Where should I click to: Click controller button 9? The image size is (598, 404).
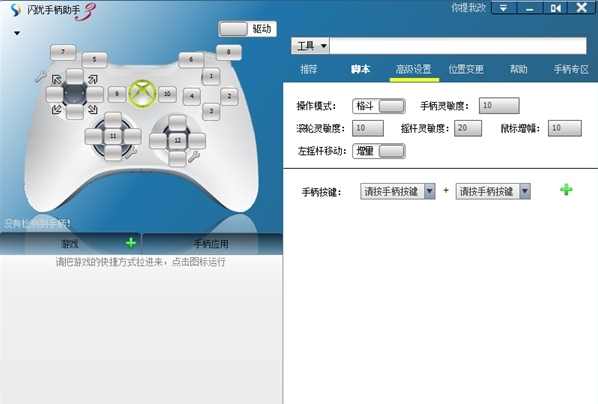pos(117,94)
